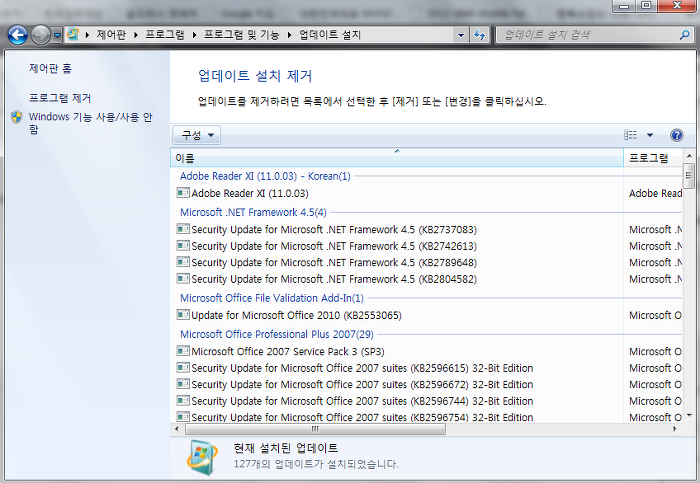Screen dimensions: 700x483
Task: Open the address bar history dropdown
Action: (461, 35)
